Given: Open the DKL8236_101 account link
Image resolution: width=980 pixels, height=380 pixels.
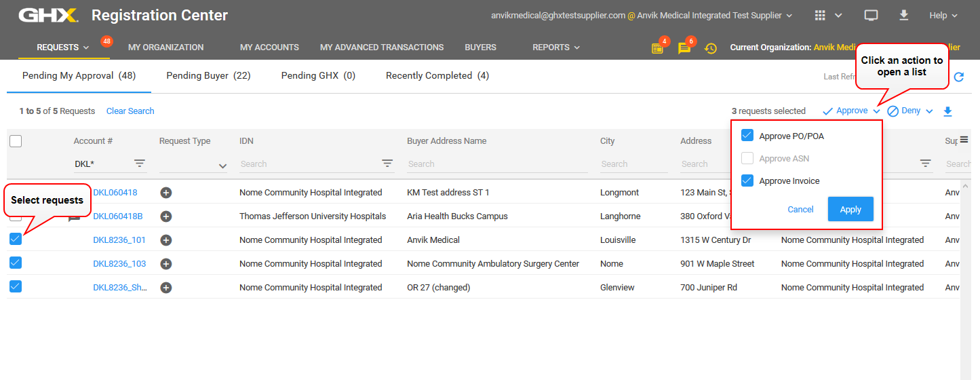Looking at the screenshot, I should click(x=119, y=240).
